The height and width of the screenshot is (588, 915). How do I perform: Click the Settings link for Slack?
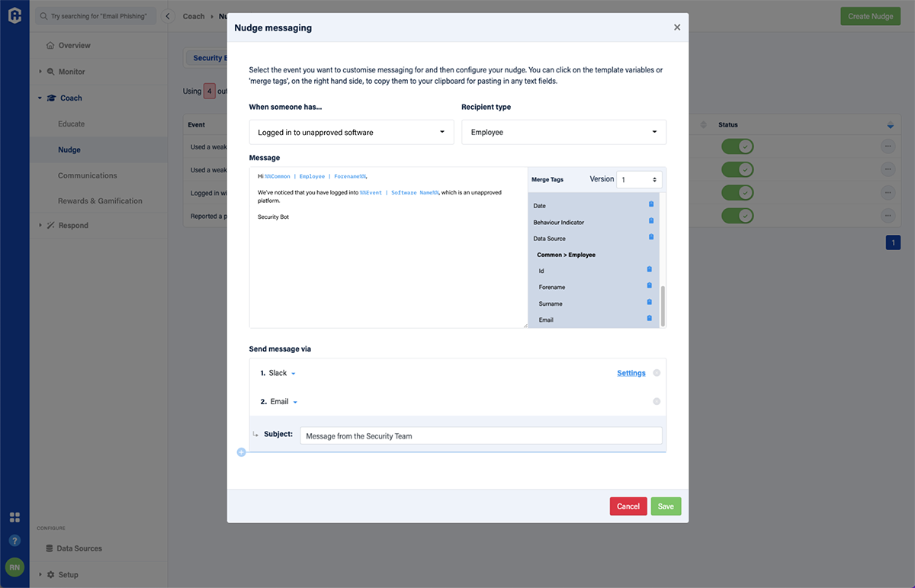[x=631, y=373]
